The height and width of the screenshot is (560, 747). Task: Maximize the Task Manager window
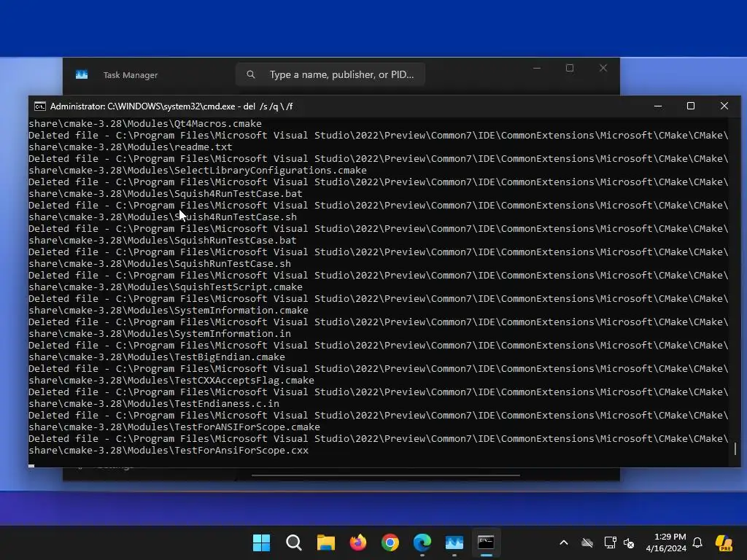(x=570, y=68)
